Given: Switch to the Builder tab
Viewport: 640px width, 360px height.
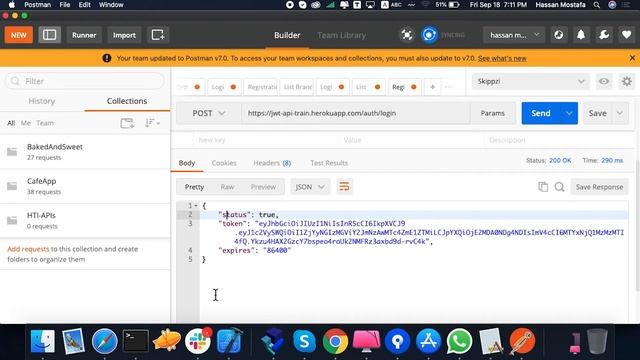Looking at the screenshot, I should click(x=287, y=35).
